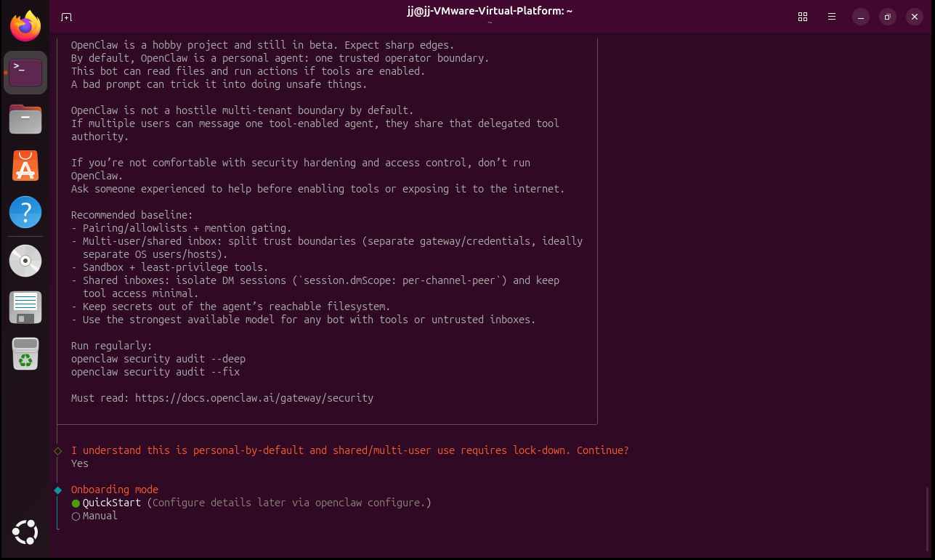935x560 pixels.
Task: Open a new terminal tab
Action: [x=66, y=17]
